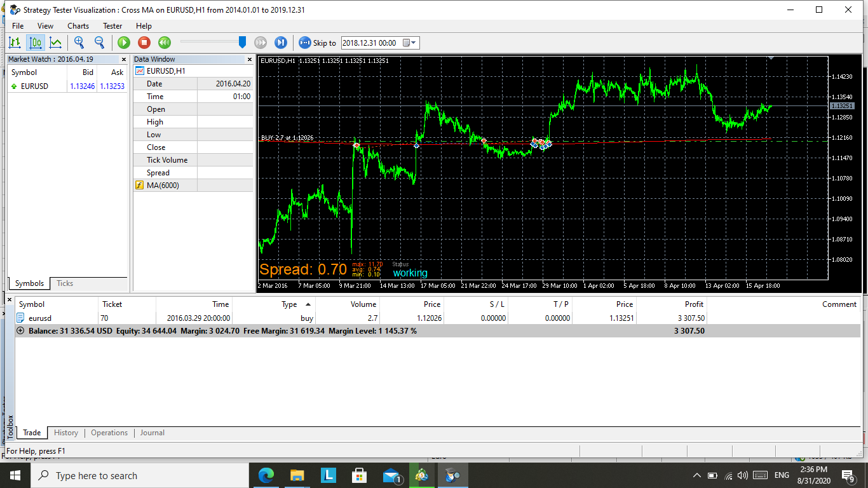Open the Windows Start menu
Screen dimensions: 868x488
coord(15,475)
